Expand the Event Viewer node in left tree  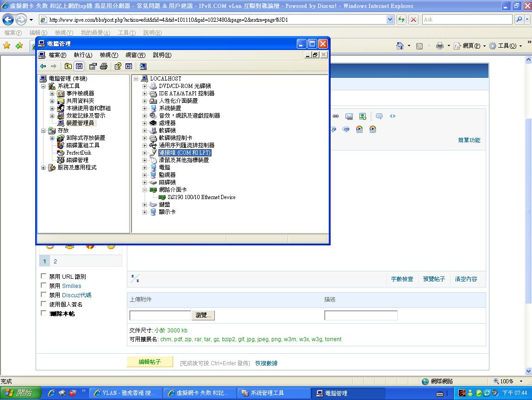(x=52, y=94)
